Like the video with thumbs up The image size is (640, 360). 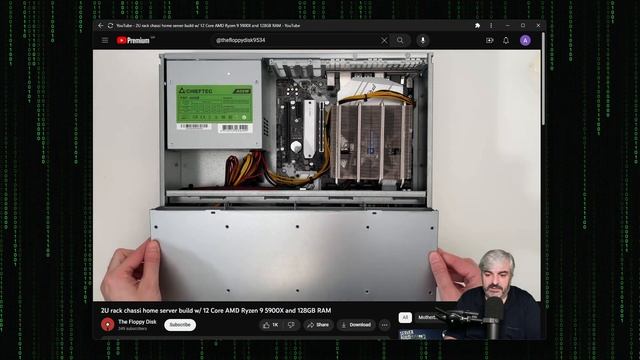point(271,325)
